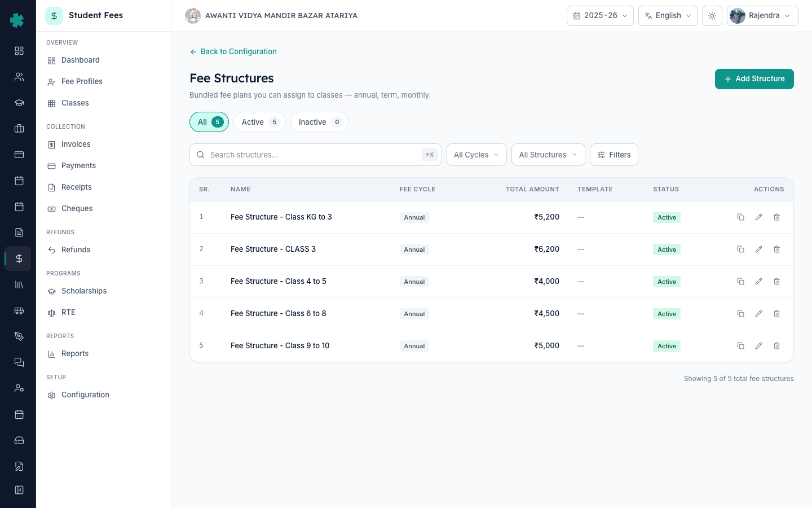The image size is (812, 508).
Task: Click the school crest logo in header
Action: coord(193,16)
